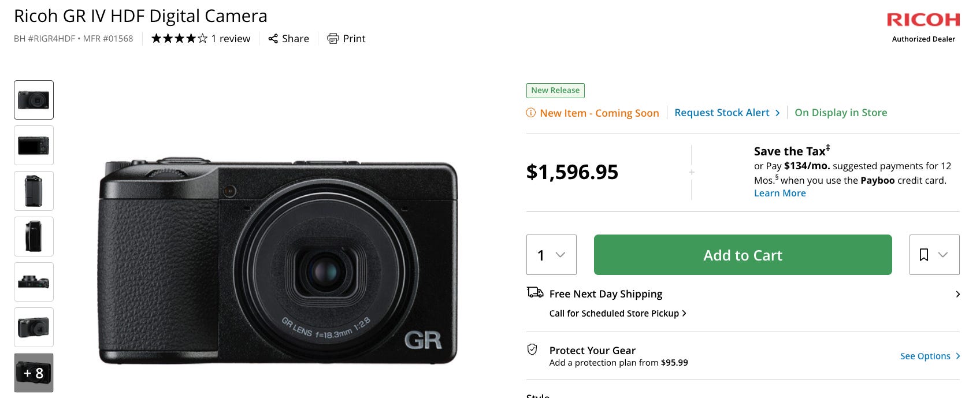
Task: Expand the wishlist options chevron
Action: (944, 255)
